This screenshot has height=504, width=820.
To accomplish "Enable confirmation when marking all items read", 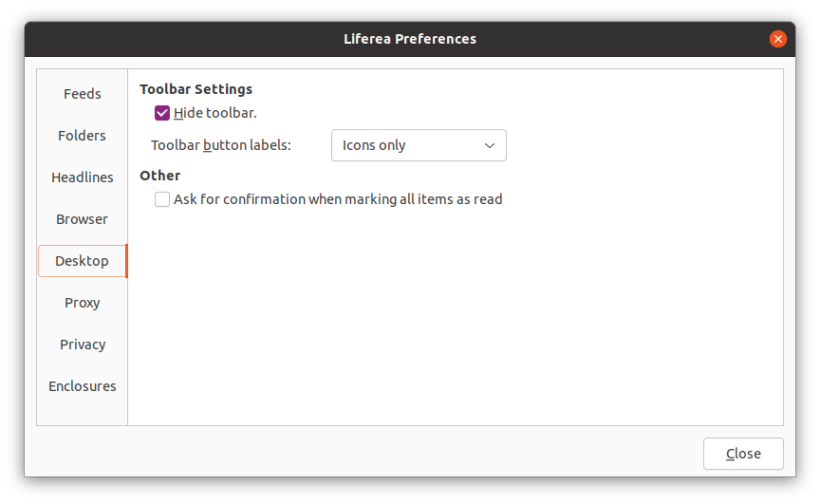I will pyautogui.click(x=162, y=199).
